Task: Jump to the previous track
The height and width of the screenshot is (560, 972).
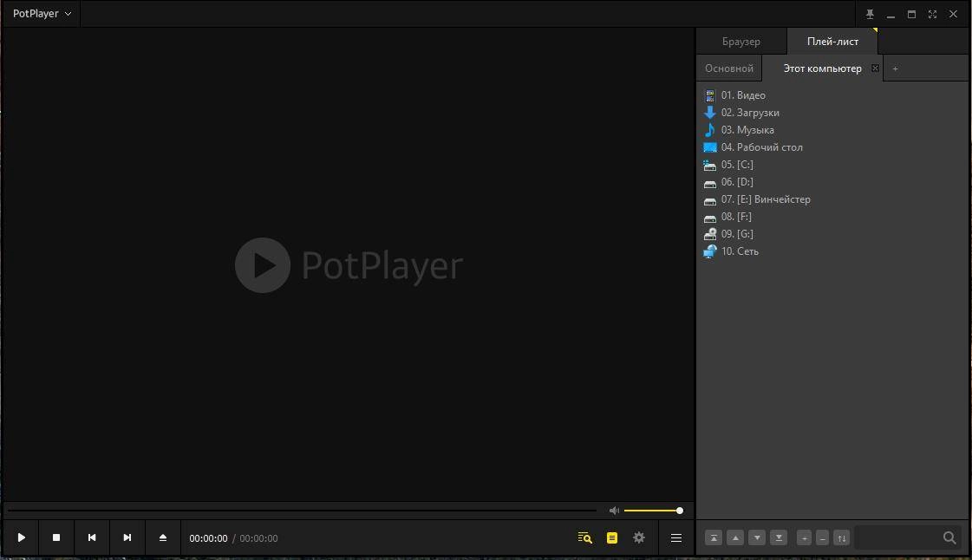Action: [x=92, y=537]
